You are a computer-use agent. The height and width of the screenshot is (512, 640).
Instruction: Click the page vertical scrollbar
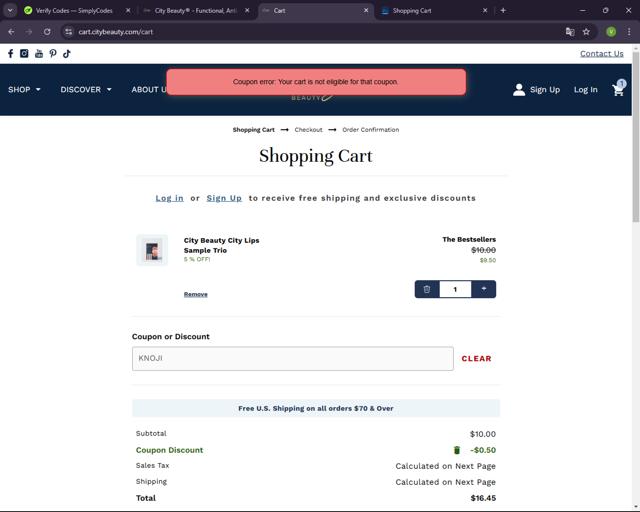click(x=636, y=136)
